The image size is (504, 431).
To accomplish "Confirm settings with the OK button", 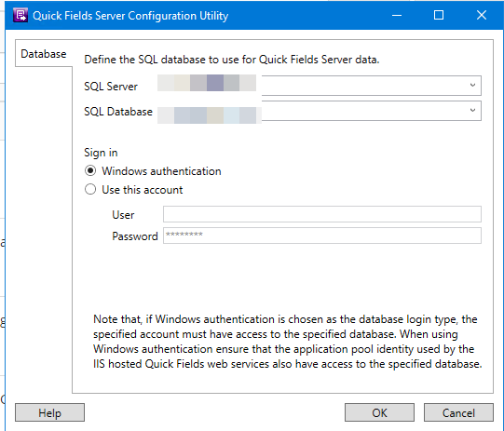I will [x=379, y=412].
